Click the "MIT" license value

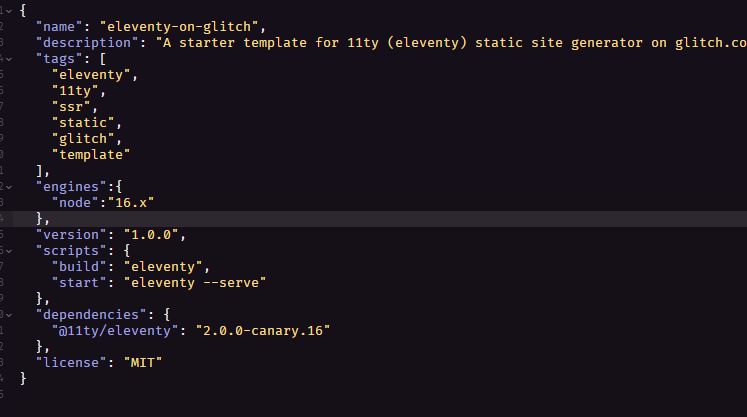click(x=143, y=363)
